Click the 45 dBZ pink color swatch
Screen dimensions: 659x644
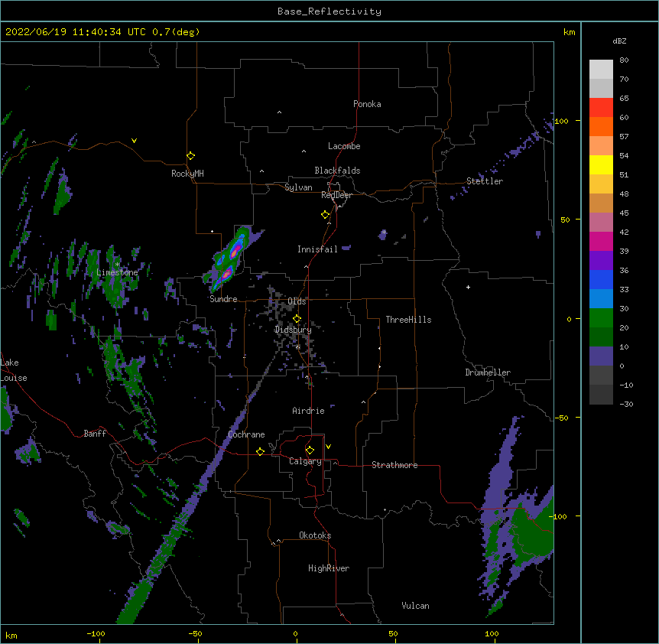pos(601,222)
